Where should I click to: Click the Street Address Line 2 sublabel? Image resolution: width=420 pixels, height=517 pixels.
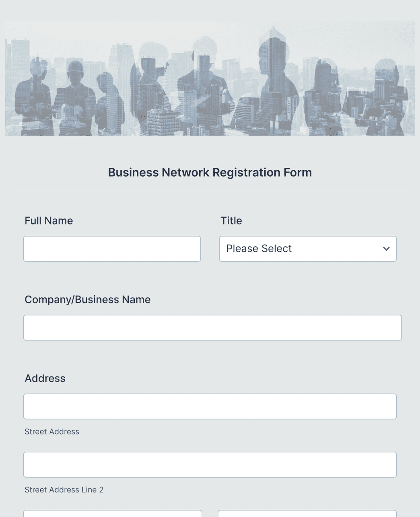[64, 490]
